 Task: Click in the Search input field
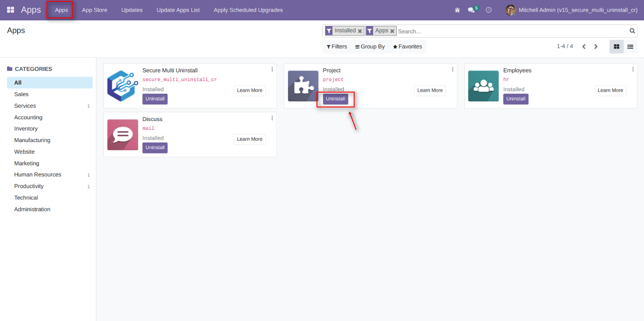[x=512, y=31]
